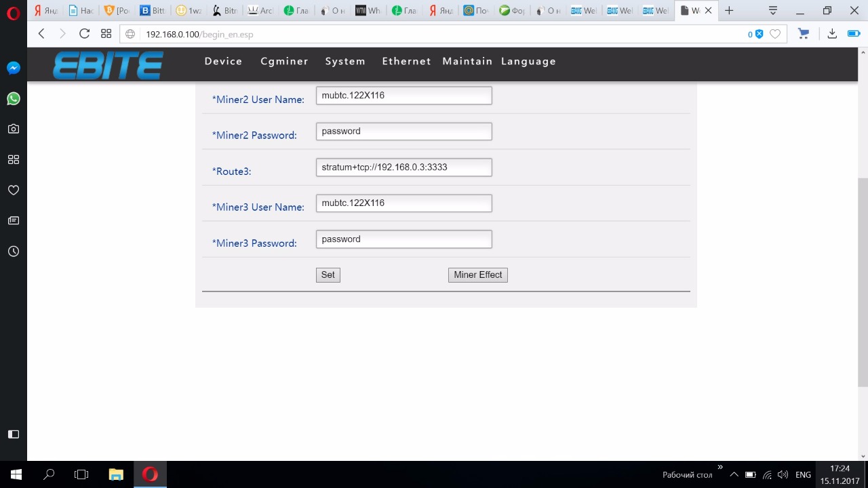Click the Miner Effect button
Screen dimensions: 868x488
pyautogui.click(x=478, y=275)
